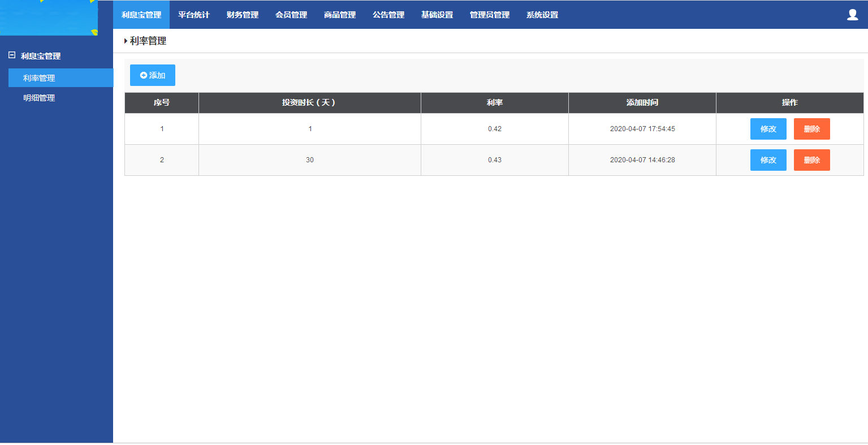Click 删除 for the 1-day rate row
The height and width of the screenshot is (445, 868).
pos(811,129)
